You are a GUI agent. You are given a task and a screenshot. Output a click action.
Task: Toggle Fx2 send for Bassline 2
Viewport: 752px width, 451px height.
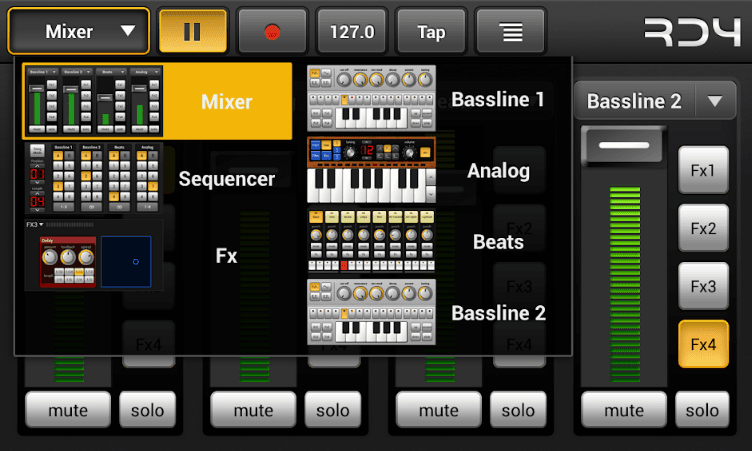coord(702,228)
